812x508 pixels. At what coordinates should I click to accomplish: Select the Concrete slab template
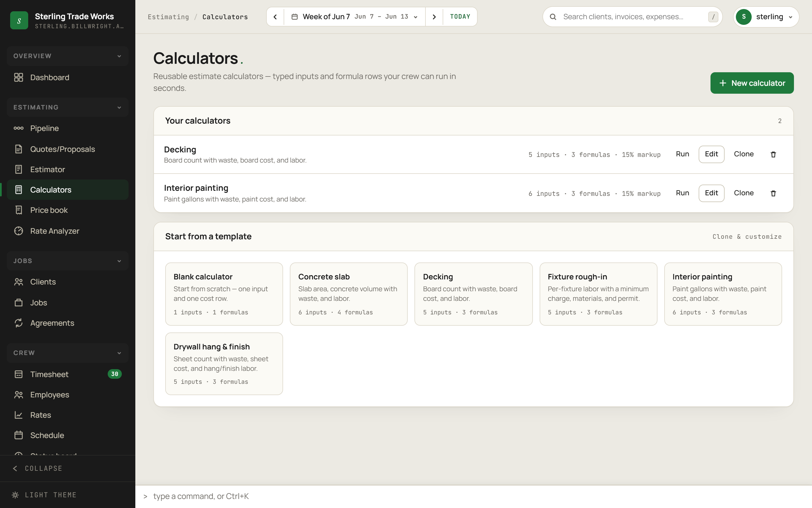(x=348, y=294)
